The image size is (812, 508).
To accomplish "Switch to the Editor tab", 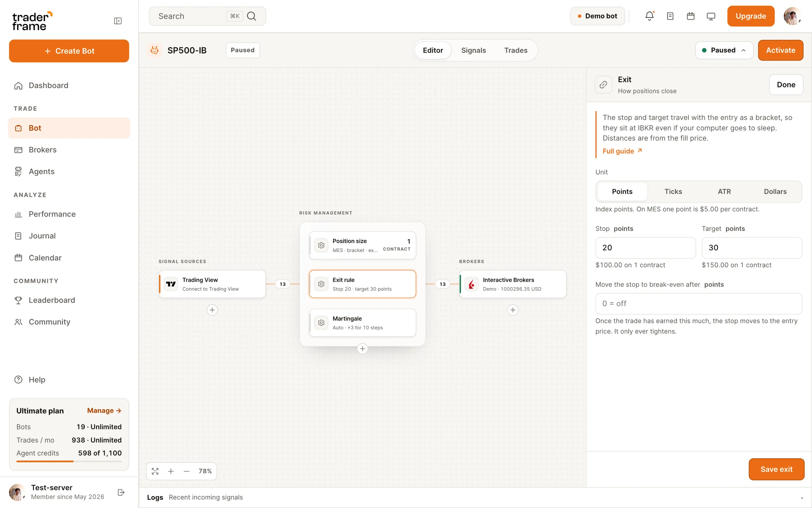I will pos(433,50).
